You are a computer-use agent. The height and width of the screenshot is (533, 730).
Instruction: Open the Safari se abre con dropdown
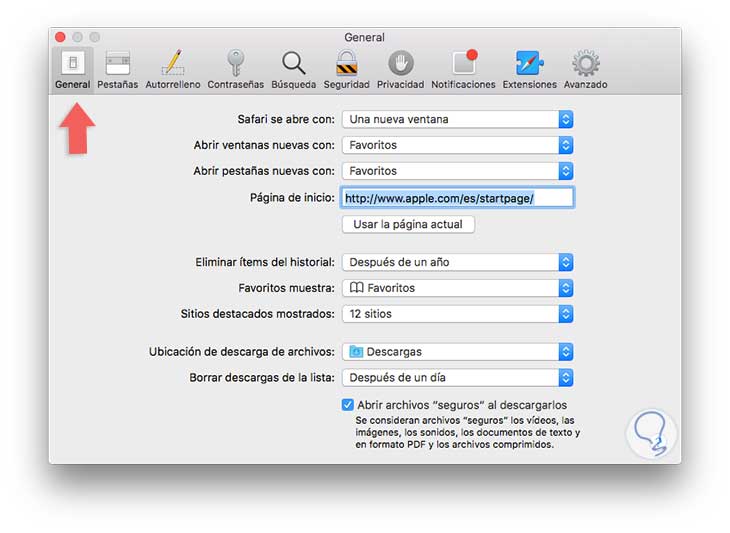point(458,119)
